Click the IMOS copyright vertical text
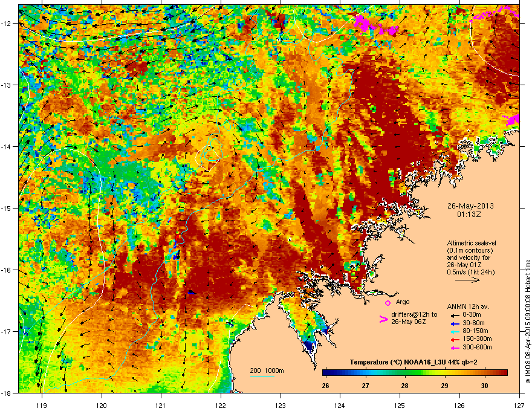The image size is (532, 411). pyautogui.click(x=528, y=322)
